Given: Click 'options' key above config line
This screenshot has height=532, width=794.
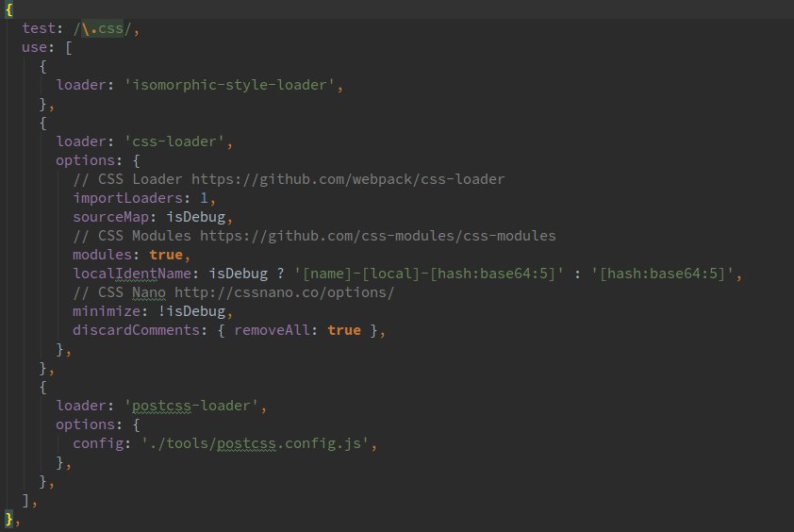Looking at the screenshot, I should coord(85,424).
